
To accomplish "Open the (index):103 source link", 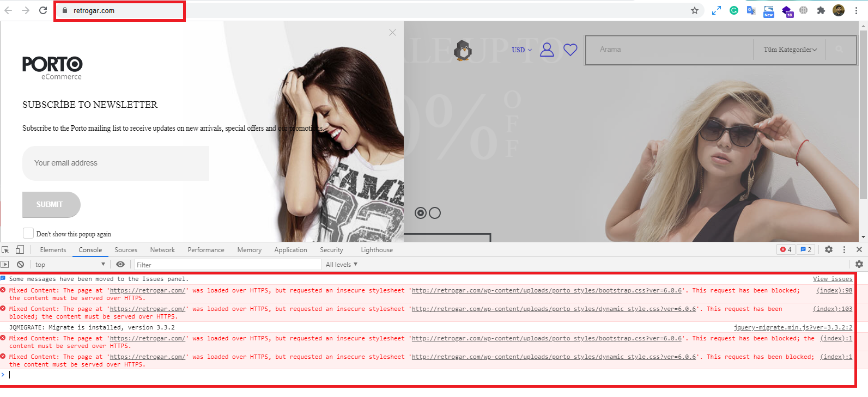I will pyautogui.click(x=833, y=309).
